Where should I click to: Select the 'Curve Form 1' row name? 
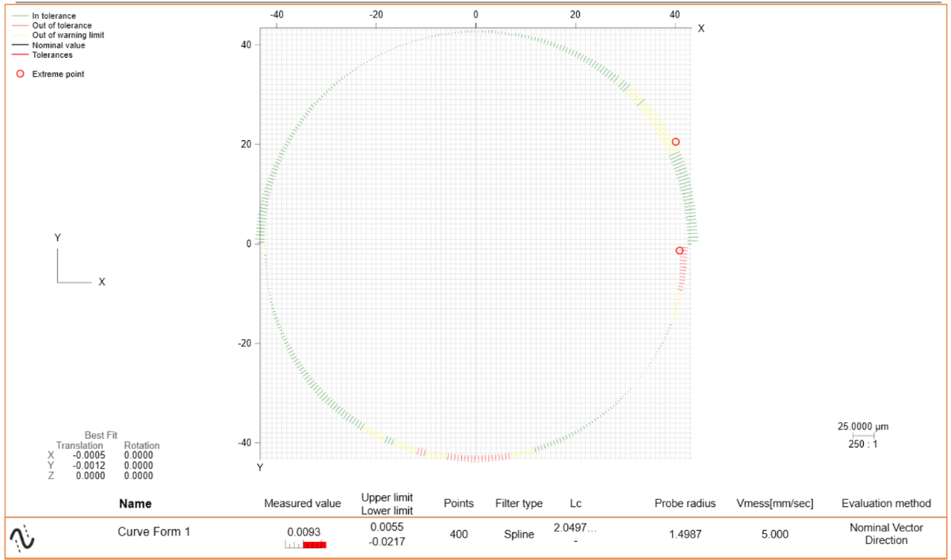pyautogui.click(x=154, y=532)
